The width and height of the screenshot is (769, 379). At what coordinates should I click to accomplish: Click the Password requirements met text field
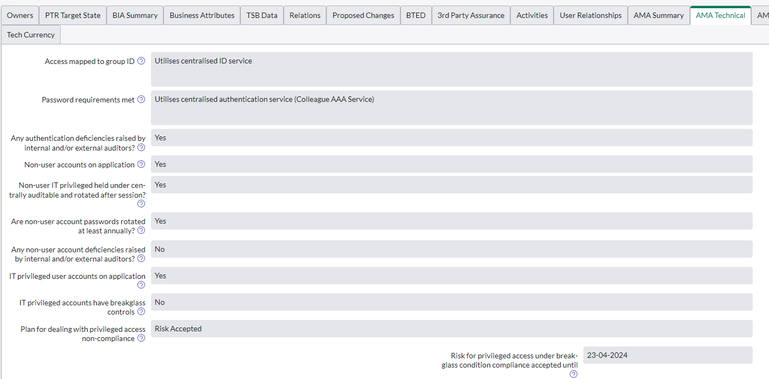[x=452, y=107]
